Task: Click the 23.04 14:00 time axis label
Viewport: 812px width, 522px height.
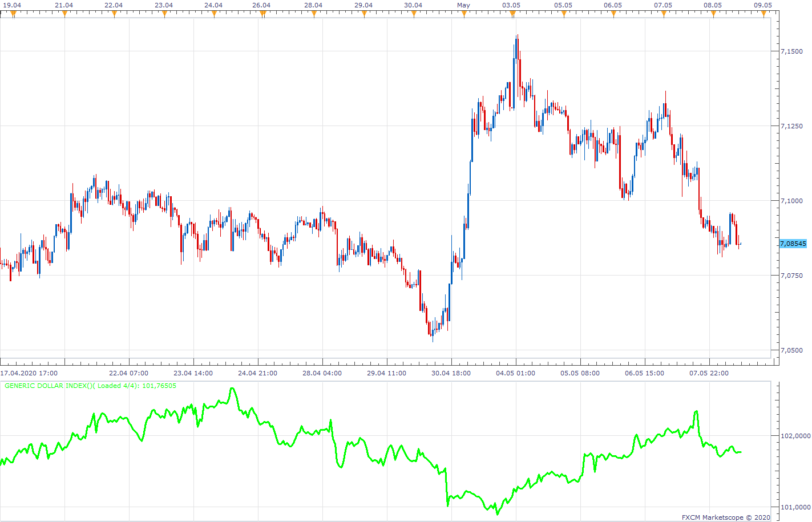Action: point(193,373)
